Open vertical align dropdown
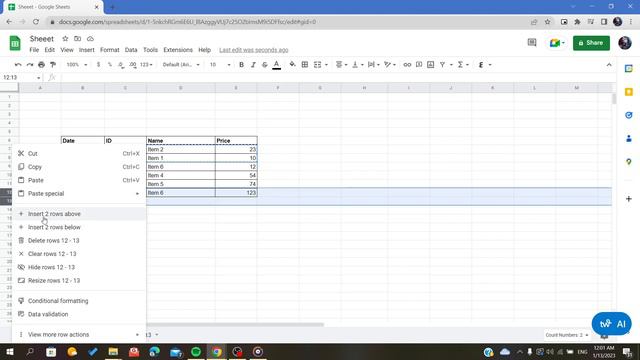Image resolution: width=640 pixels, height=360 pixels. pos(357,64)
